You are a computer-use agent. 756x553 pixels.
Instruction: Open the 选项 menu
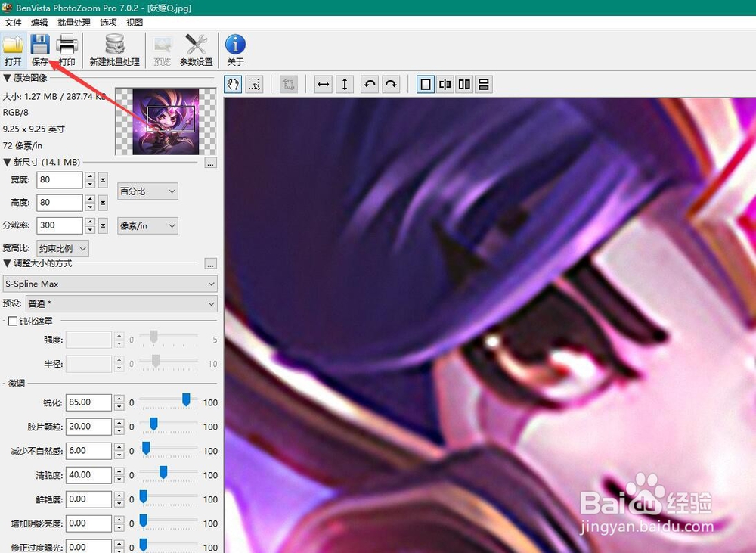pyautogui.click(x=108, y=23)
